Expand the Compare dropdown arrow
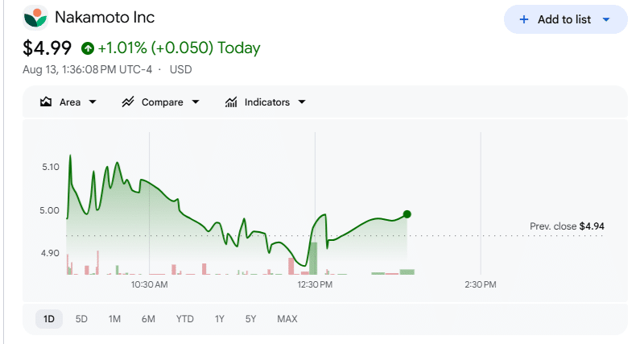This screenshot has width=644, height=344. (x=196, y=102)
